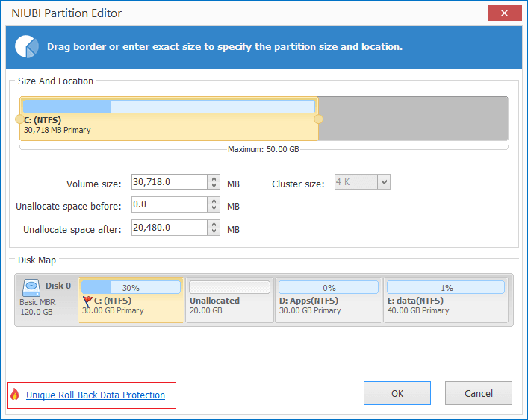This screenshot has height=420, width=528.
Task: Click the 0% usage bar of D: Apps
Action: [x=329, y=287]
